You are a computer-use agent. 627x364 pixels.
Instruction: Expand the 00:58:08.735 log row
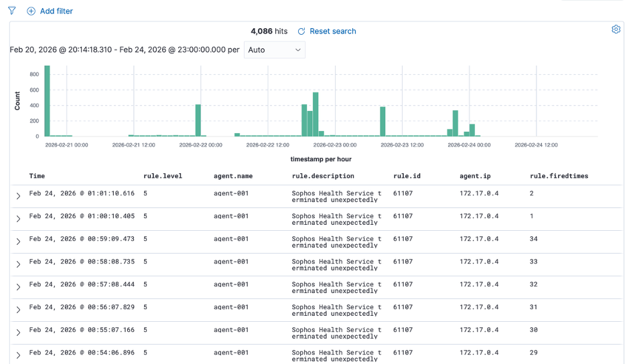click(18, 264)
